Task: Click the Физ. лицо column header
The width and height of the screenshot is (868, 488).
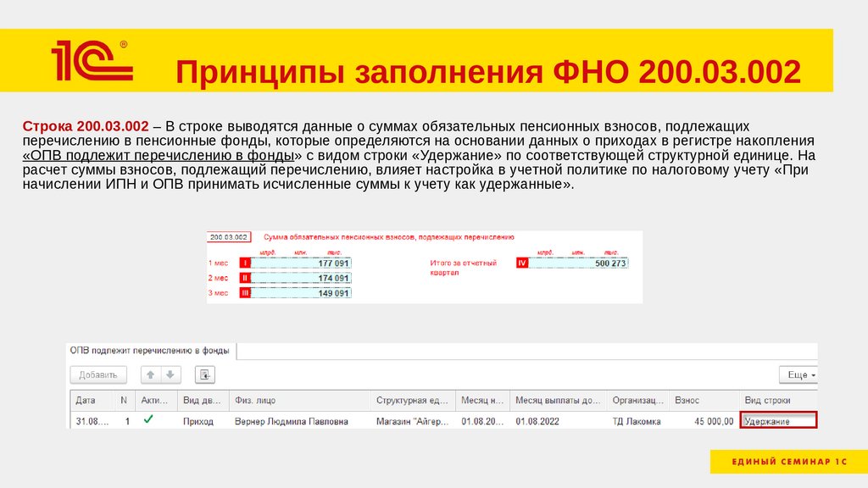Action: point(255,400)
